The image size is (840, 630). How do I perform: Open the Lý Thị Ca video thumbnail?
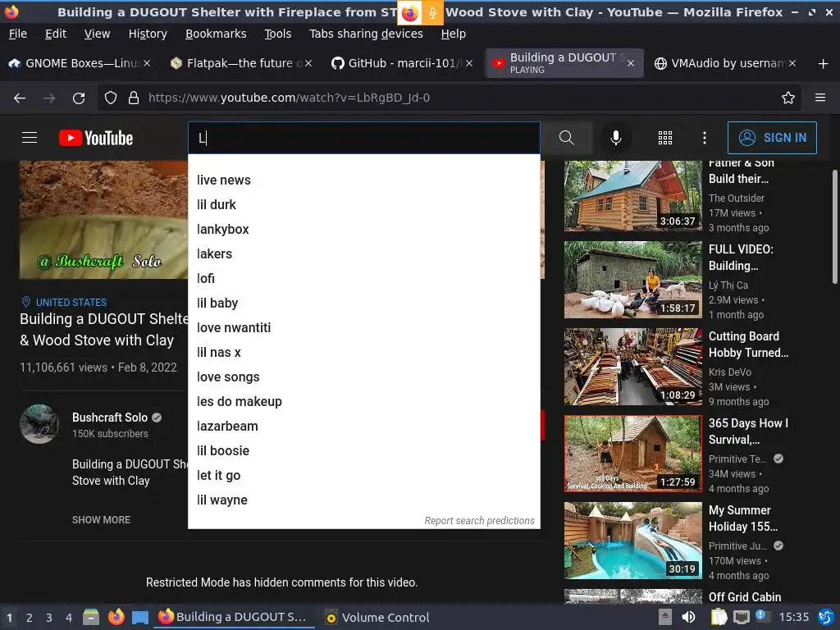632,280
